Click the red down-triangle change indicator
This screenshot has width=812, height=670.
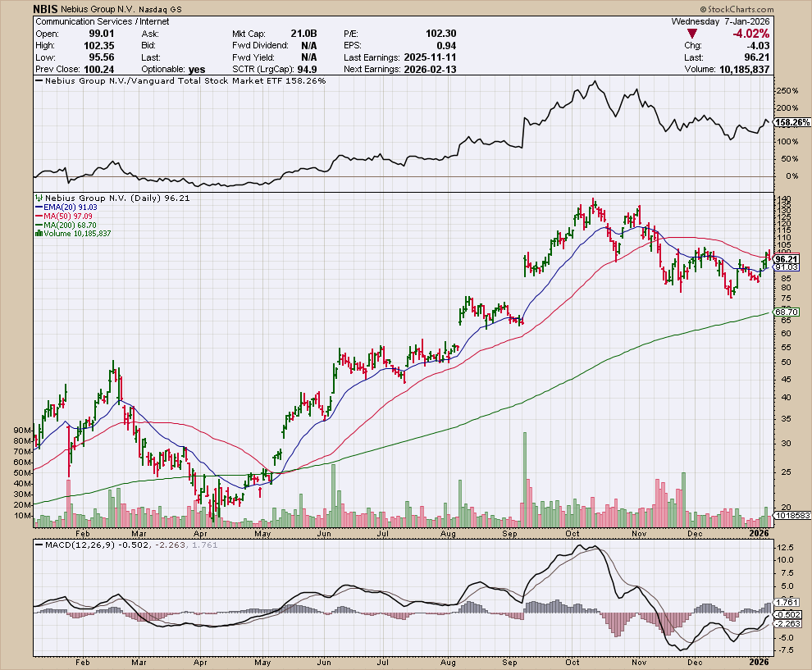[691, 34]
